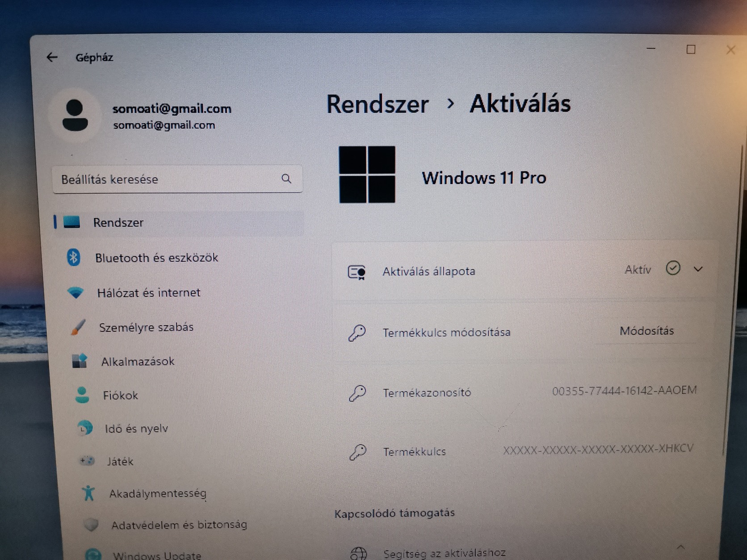Maximize the Gépház settings window

coord(691,49)
